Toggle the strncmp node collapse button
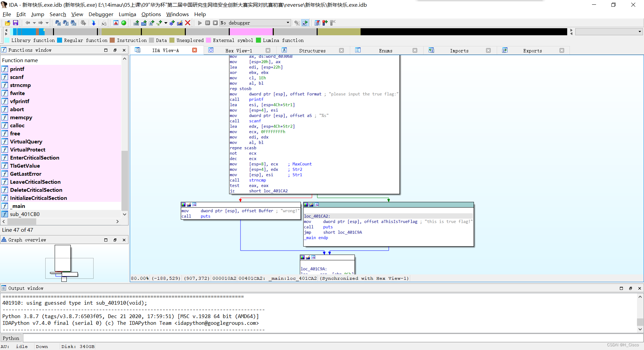644x350 pixels. click(195, 205)
